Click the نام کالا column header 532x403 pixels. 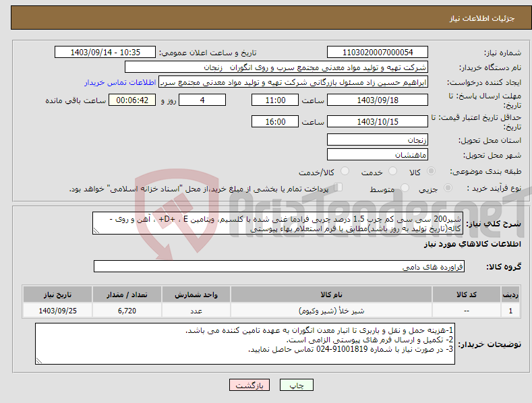(331, 294)
